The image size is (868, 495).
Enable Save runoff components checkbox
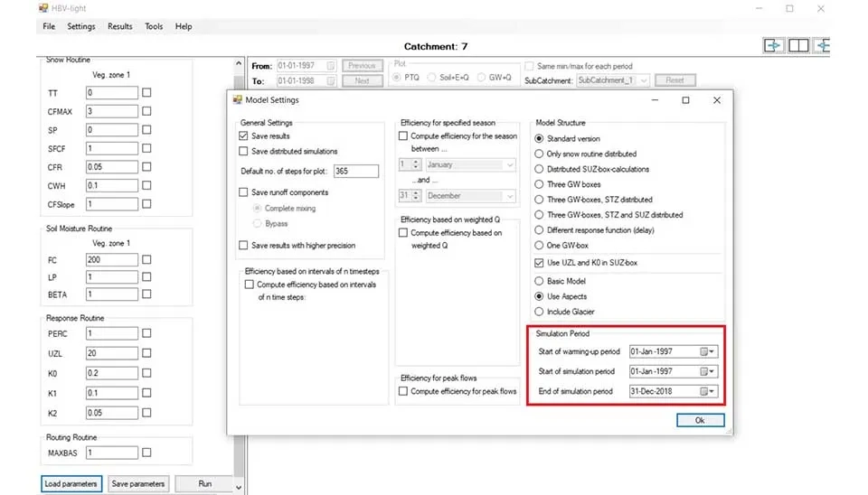point(243,192)
